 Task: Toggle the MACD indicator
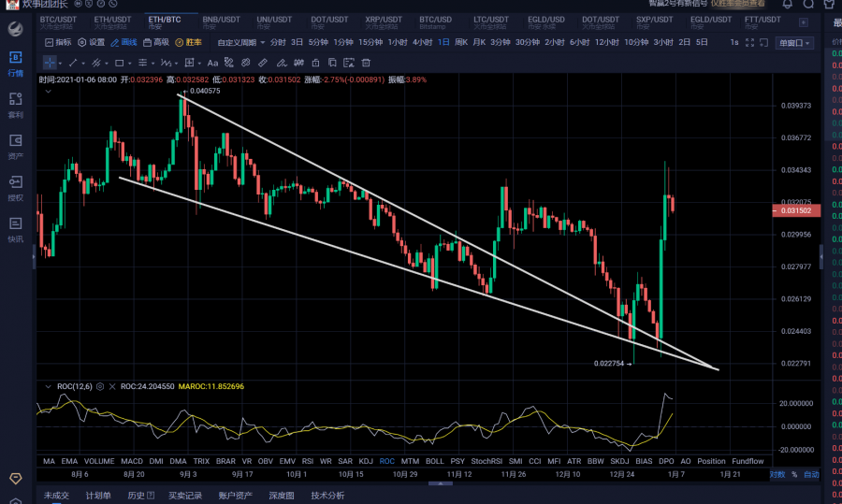(x=132, y=461)
